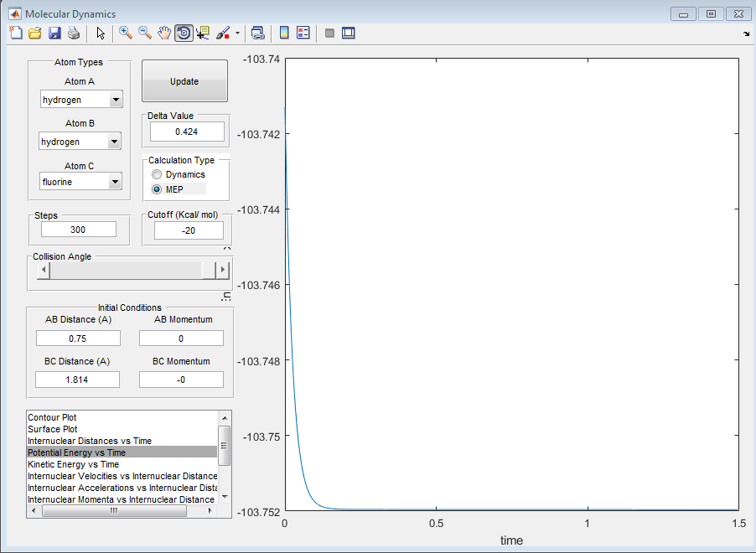The image size is (756, 553).
Task: Click the New Figure icon
Action: point(16,33)
